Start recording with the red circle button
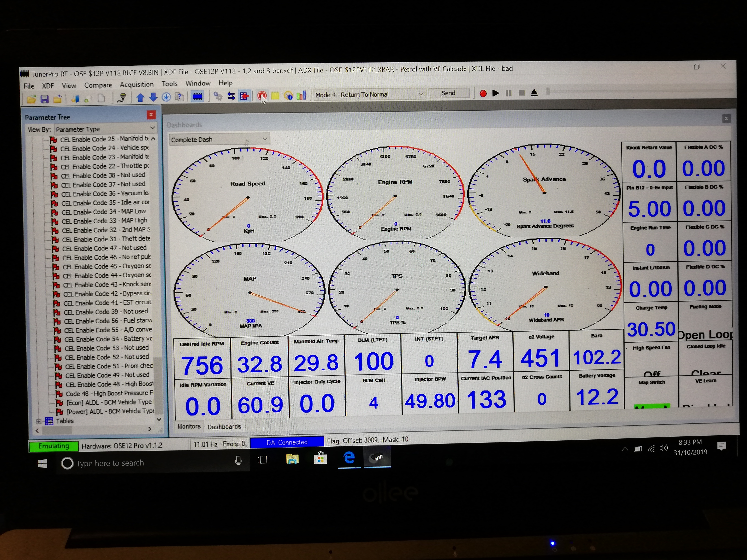This screenshot has height=560, width=747. tap(483, 93)
